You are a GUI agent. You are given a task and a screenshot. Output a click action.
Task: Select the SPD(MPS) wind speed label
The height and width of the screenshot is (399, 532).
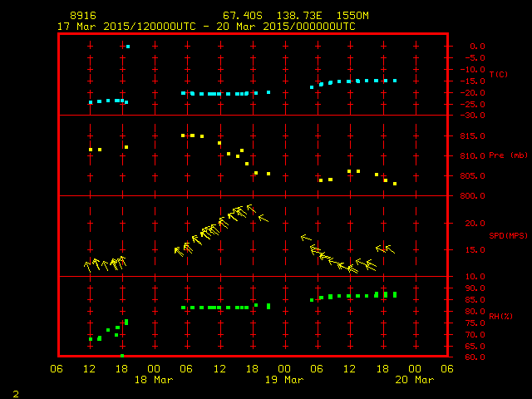coord(508,236)
